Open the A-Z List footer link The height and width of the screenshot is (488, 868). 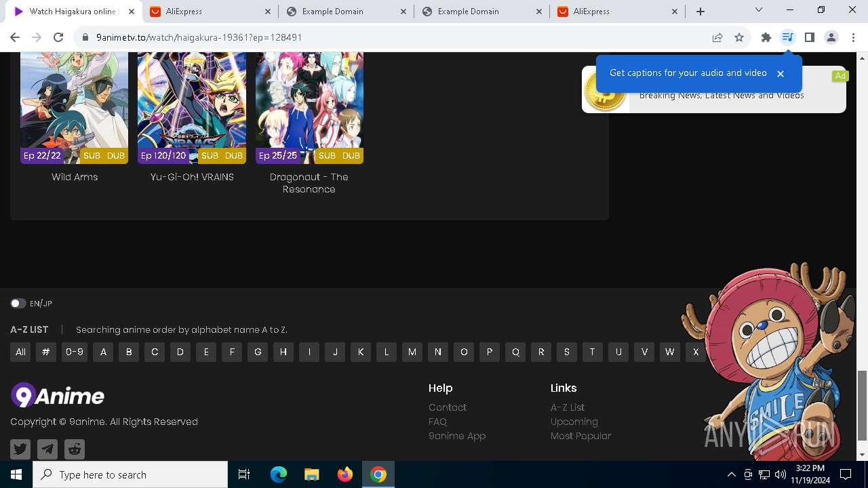568,407
